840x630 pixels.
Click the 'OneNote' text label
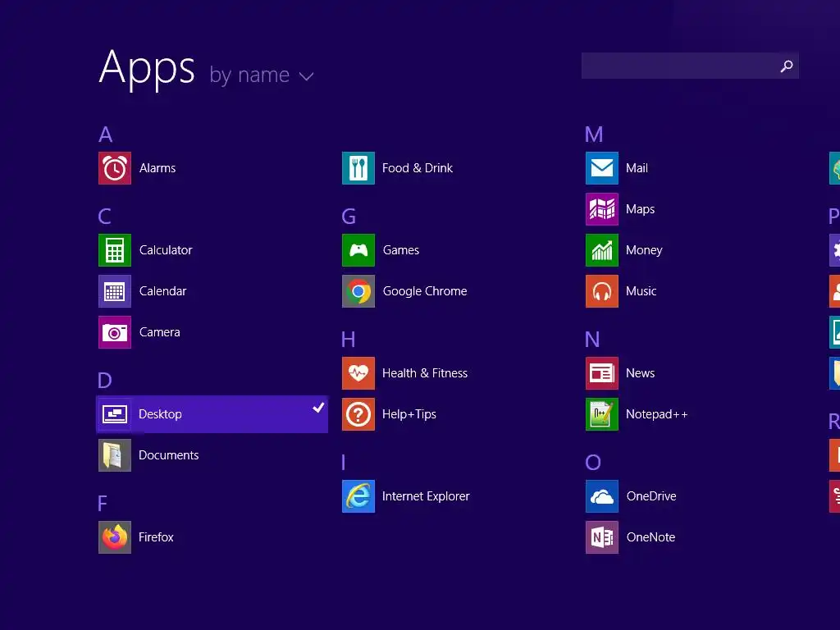pyautogui.click(x=651, y=537)
